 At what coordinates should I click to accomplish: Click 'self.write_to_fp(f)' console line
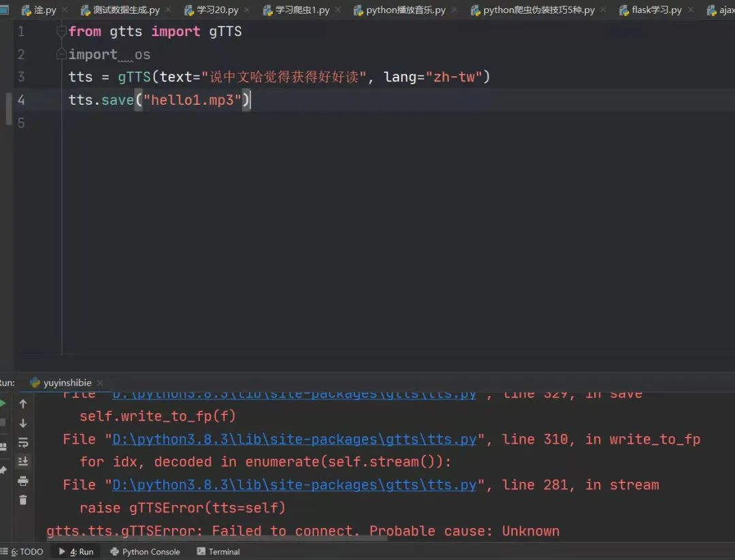pos(157,416)
